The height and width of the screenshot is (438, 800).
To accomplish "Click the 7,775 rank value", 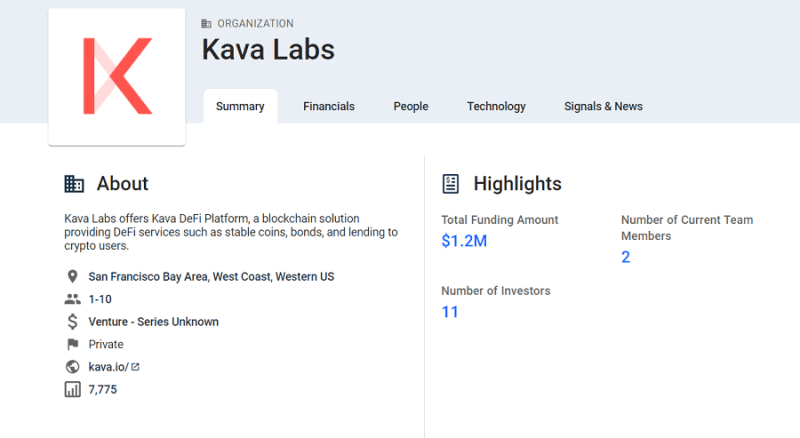I will point(103,390).
